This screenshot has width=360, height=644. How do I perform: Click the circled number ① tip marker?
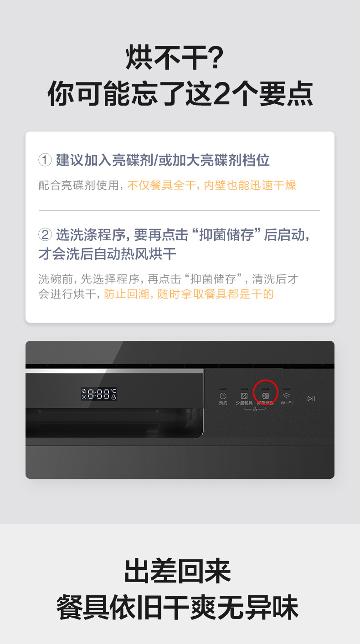(x=45, y=160)
